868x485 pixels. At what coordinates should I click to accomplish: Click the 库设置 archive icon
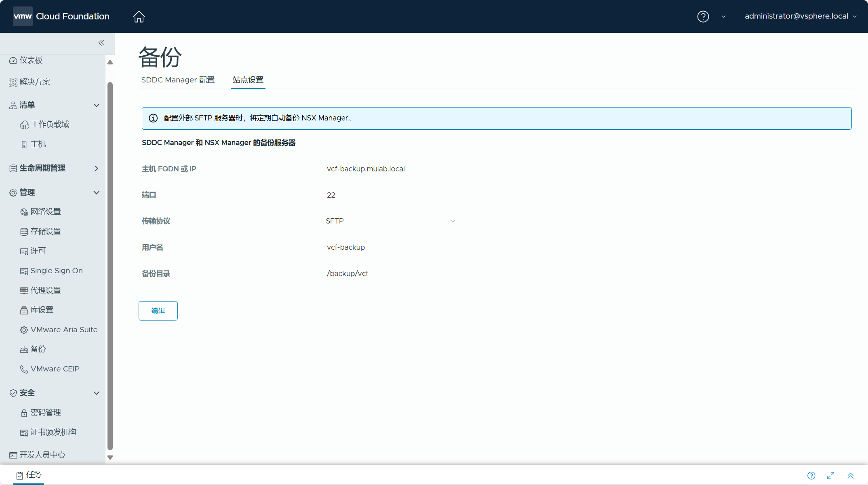pos(24,310)
